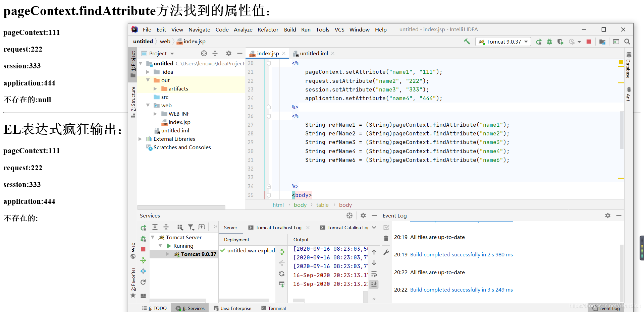Select the Server tab in Services

[230, 228]
